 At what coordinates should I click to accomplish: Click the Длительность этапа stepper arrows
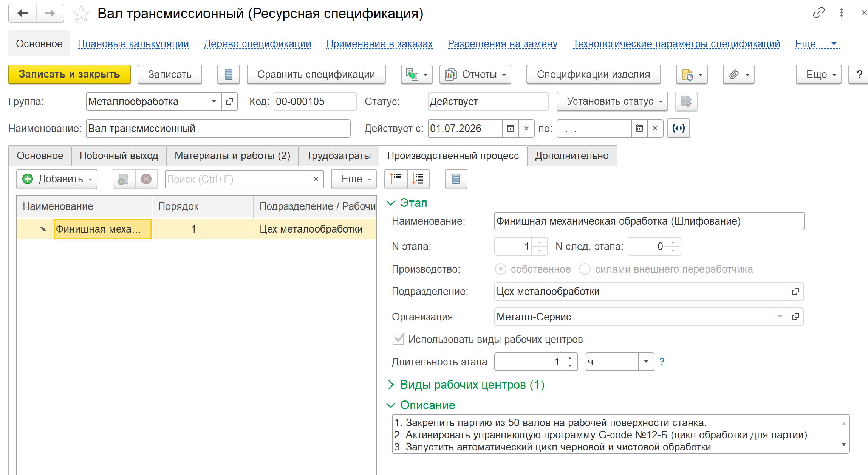pos(570,362)
